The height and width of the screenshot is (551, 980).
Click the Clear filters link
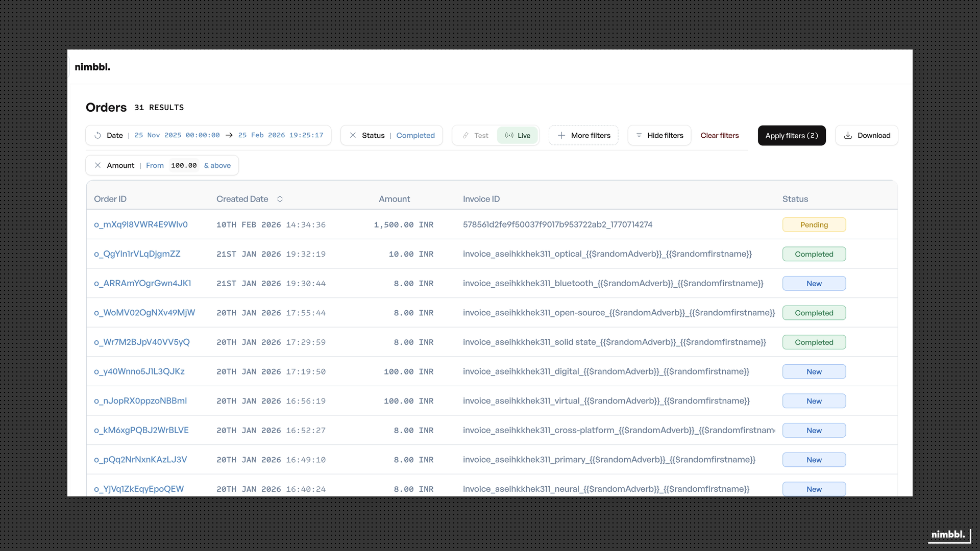click(x=719, y=135)
